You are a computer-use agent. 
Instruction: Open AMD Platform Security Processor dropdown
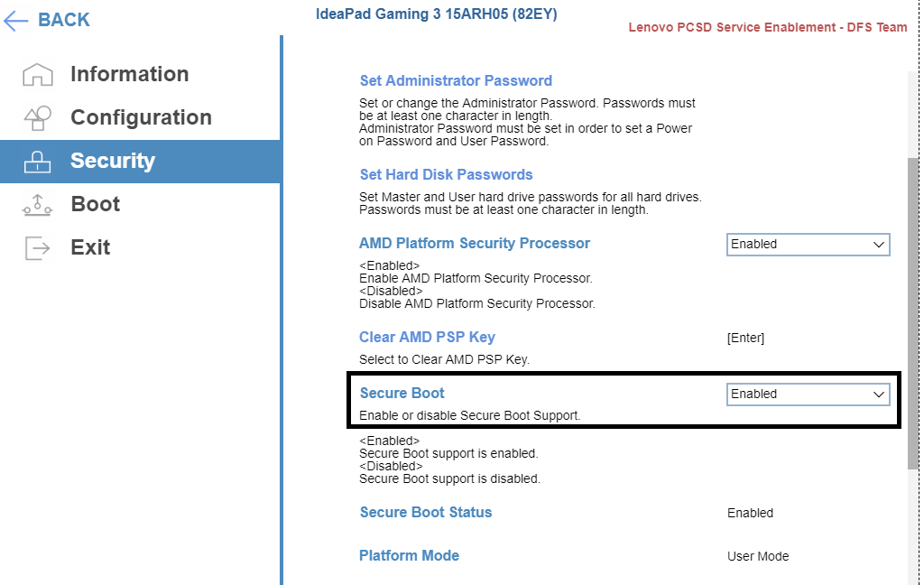[808, 244]
